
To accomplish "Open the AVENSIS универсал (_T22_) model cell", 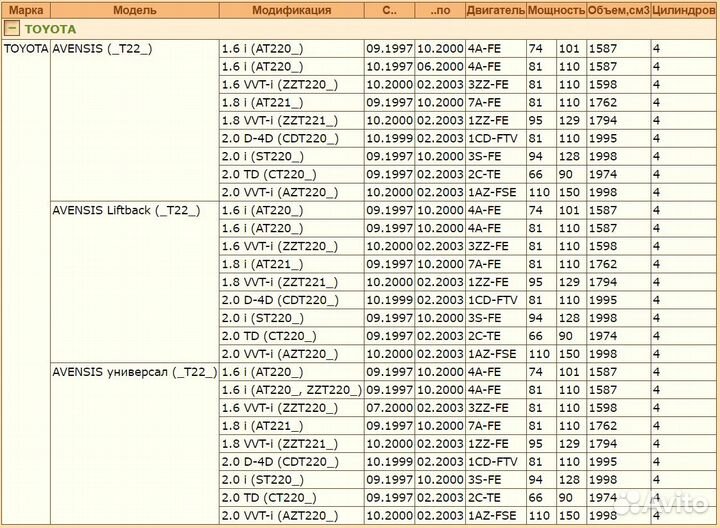I will (x=133, y=372).
